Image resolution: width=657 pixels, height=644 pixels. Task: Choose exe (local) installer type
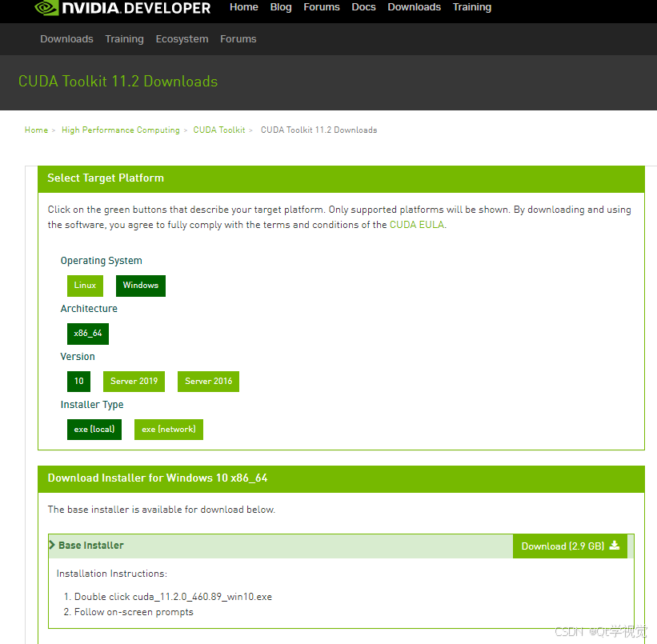point(94,430)
